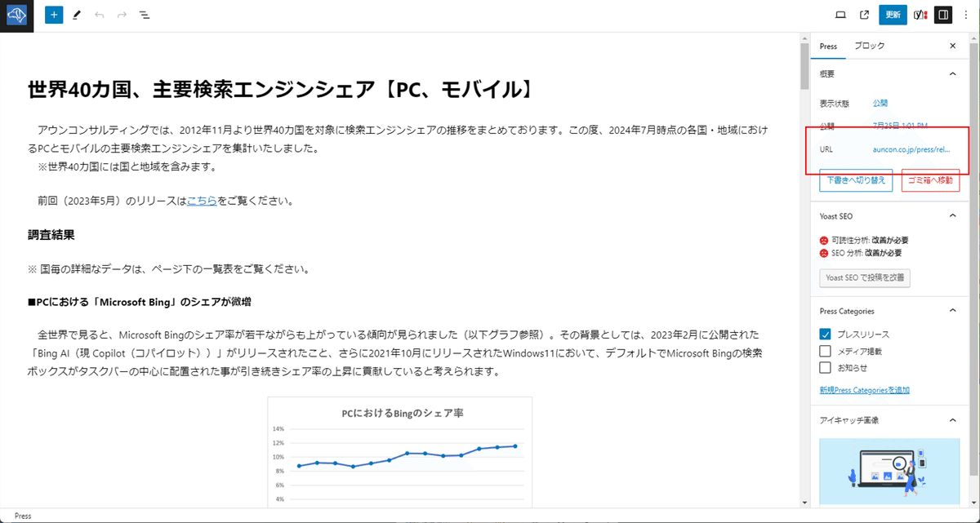Click the Undo arrow icon
This screenshot has height=523, width=980.
(100, 15)
